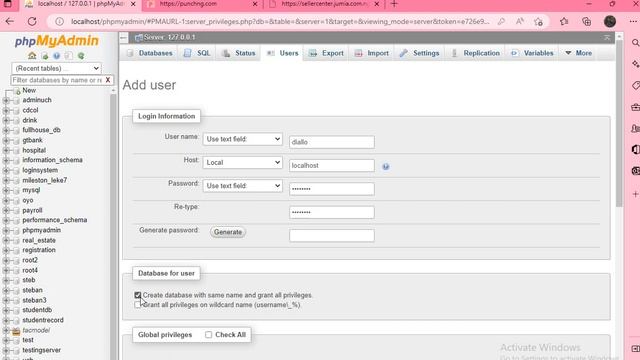The image size is (640, 360).
Task: Click the site information icon in address bar
Action: coord(60,22)
